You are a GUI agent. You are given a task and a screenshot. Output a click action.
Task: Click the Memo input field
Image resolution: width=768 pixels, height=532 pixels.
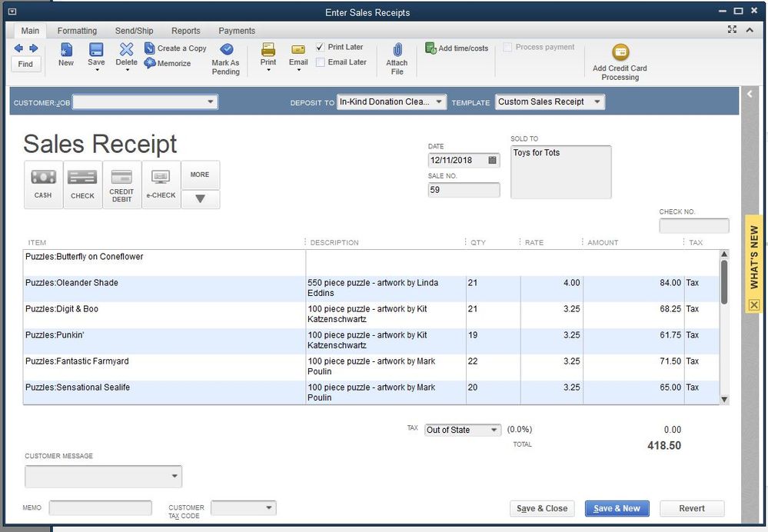(101, 508)
